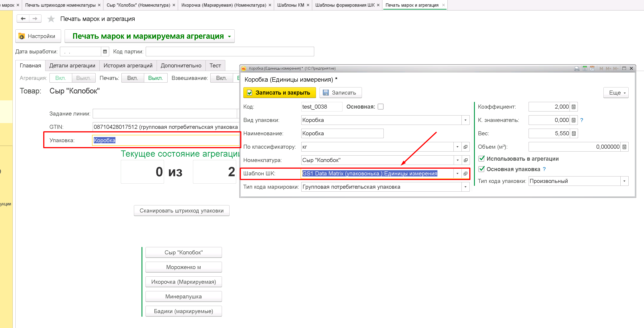Select product Мороженко м button

click(x=183, y=267)
